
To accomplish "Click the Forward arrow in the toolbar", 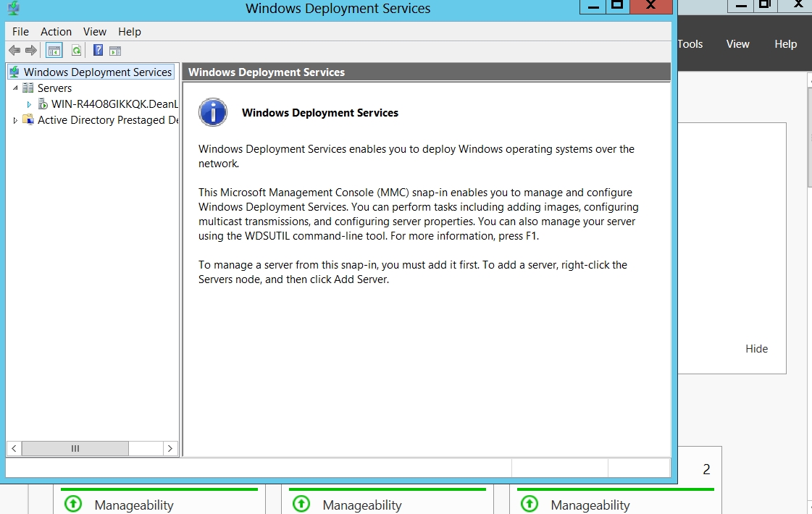I will pyautogui.click(x=30, y=51).
